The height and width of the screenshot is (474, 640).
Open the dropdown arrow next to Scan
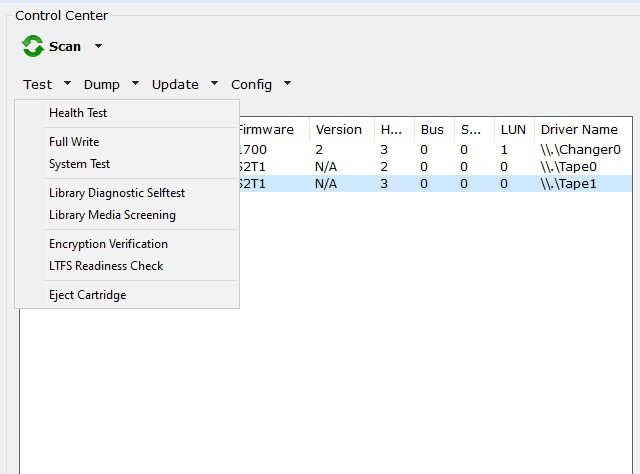pyautogui.click(x=98, y=46)
